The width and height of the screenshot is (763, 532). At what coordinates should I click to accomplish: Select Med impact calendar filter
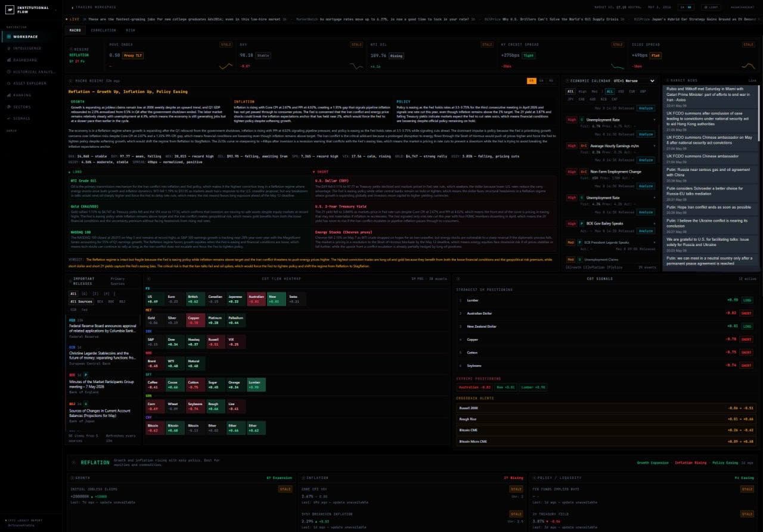pyautogui.click(x=594, y=91)
